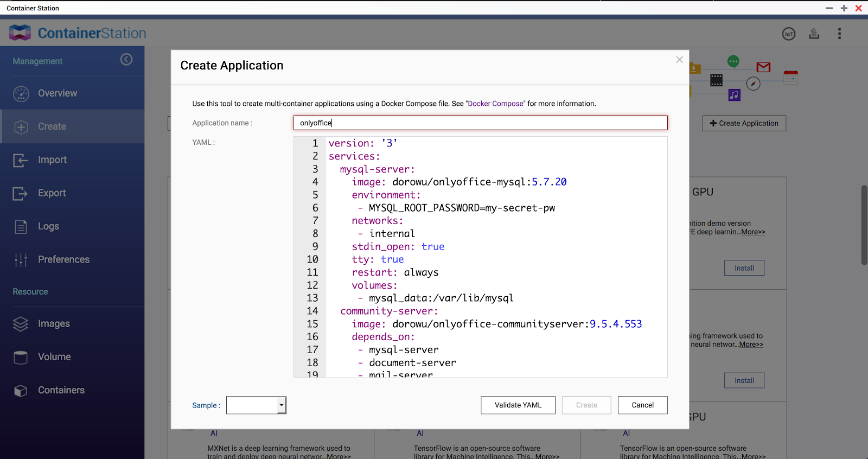
Task: Click the MYSQL_ROOT_PASSWORD line in YAML editor
Action: point(456,208)
